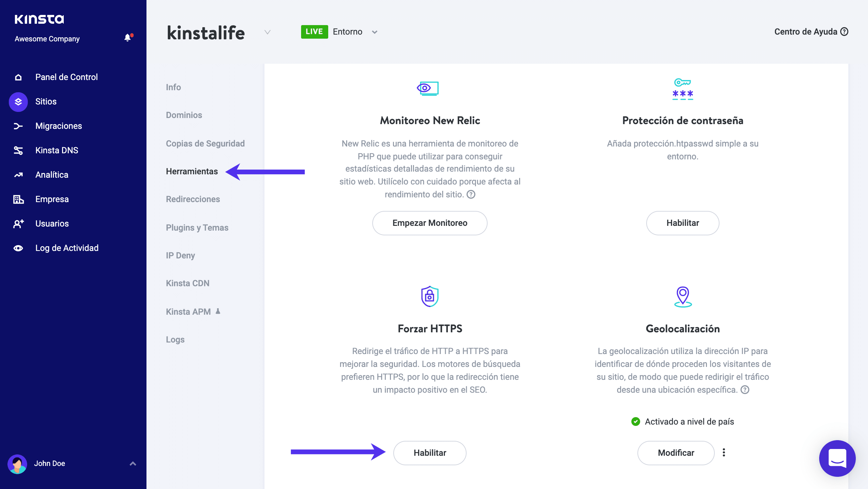The height and width of the screenshot is (489, 868).
Task: Expand the LIVE Entorno environment dropdown
Action: pos(374,32)
